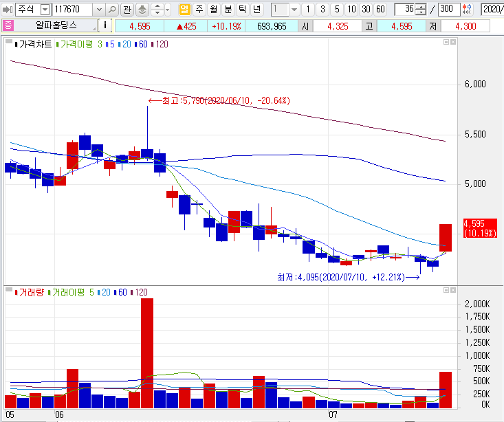Select the 일 daily chart period
This screenshot has width=504, height=422.
(x=184, y=10)
